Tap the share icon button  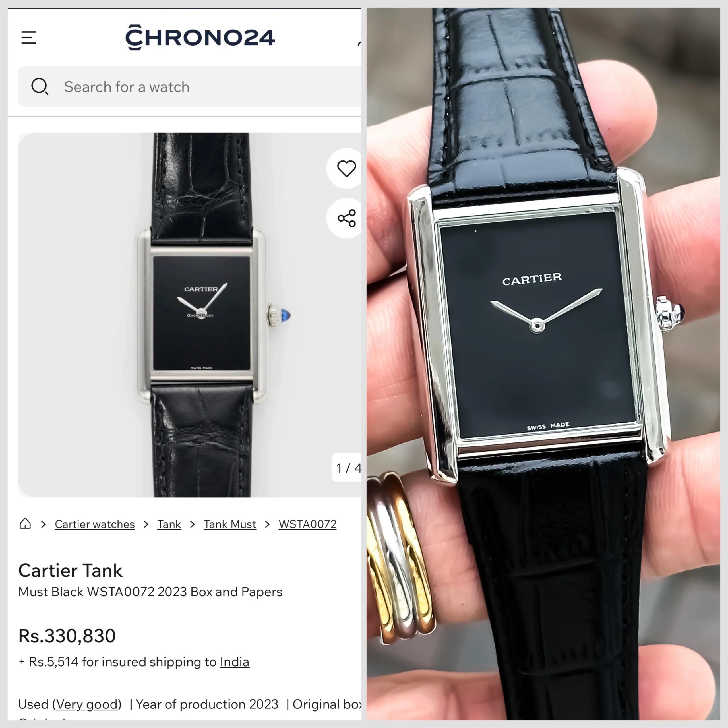346,218
